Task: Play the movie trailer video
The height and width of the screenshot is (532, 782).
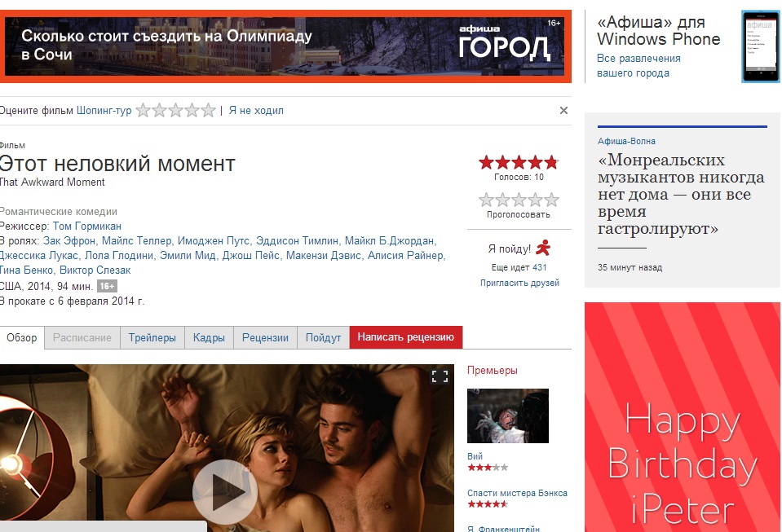Action: [x=225, y=491]
